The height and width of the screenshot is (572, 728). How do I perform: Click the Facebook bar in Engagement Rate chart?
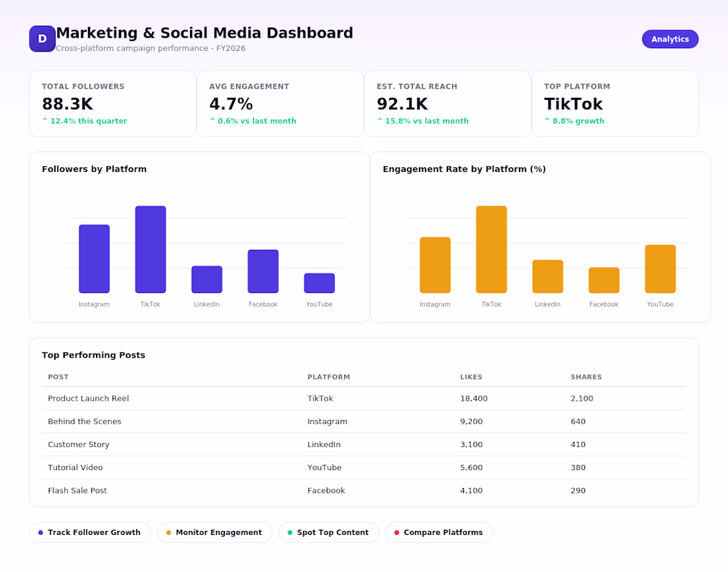click(x=604, y=280)
